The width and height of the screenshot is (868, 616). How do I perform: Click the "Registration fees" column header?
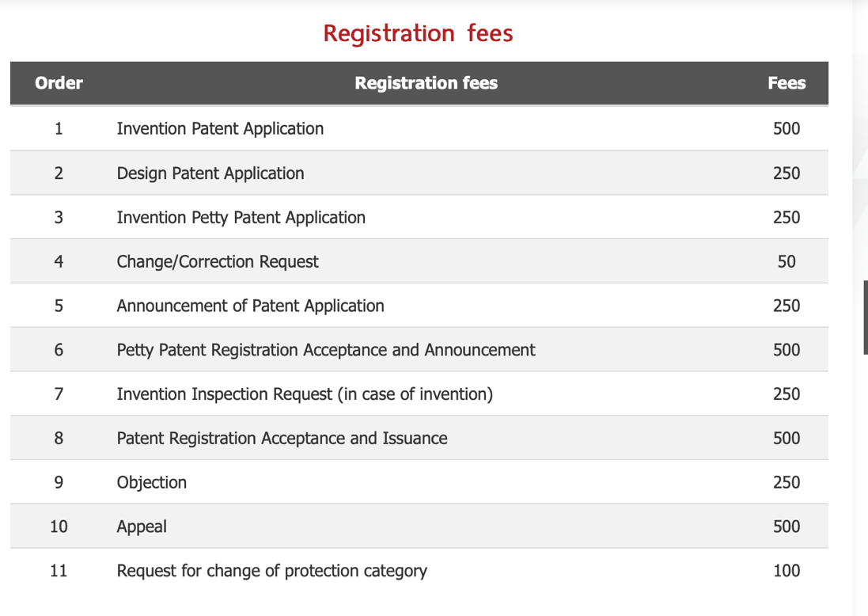coord(426,83)
